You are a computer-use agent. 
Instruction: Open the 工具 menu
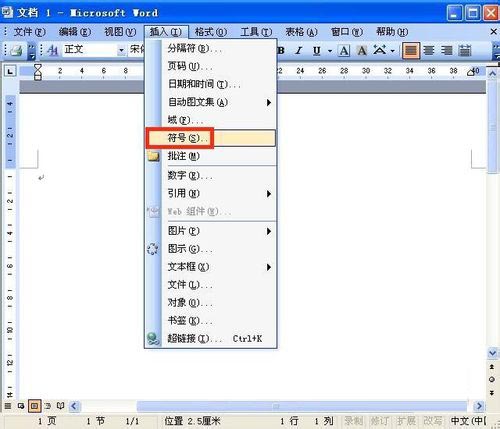coord(256,32)
